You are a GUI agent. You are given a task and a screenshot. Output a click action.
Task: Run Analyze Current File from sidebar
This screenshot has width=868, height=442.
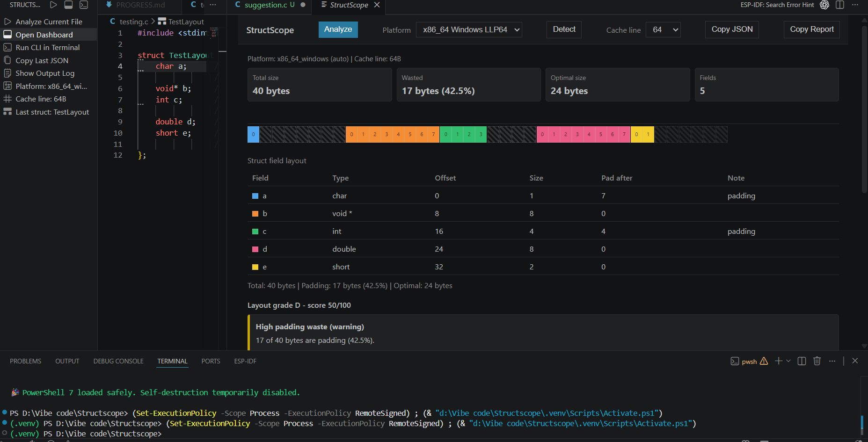[x=49, y=22]
